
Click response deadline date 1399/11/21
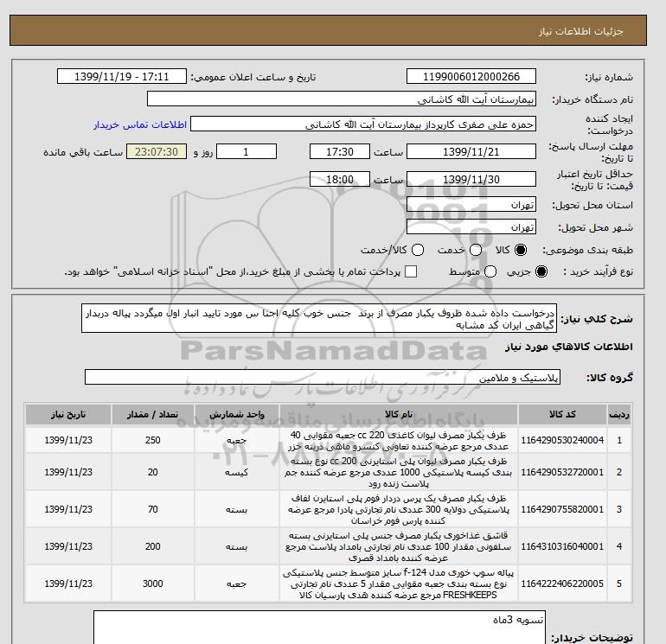point(471,151)
